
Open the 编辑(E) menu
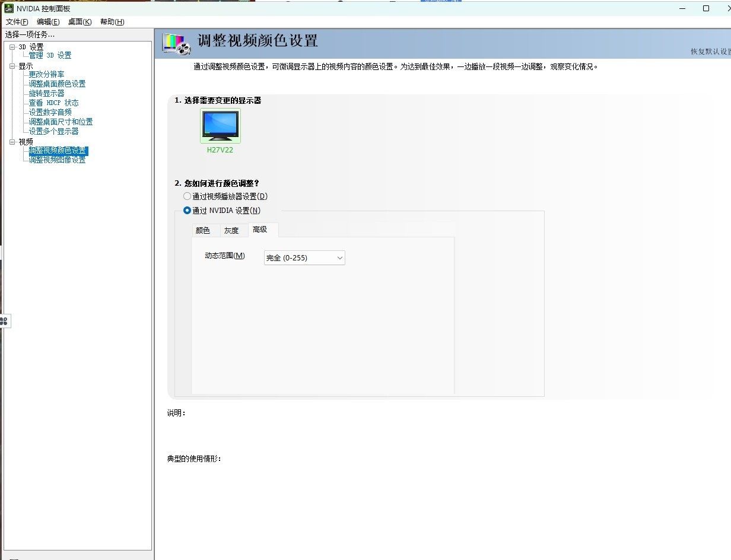[48, 22]
